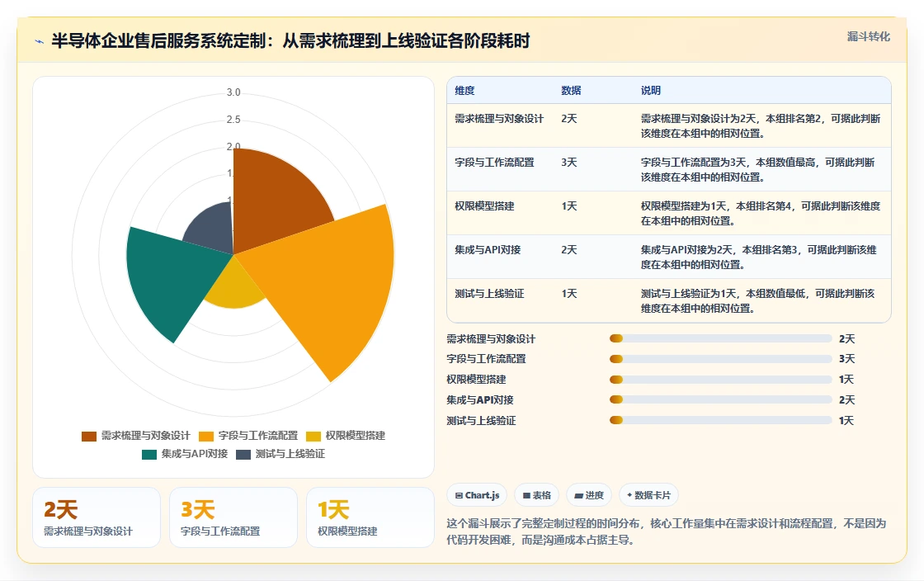This screenshot has height=581, width=924.
Task: Click the 维度 table column header
Action: (x=464, y=91)
